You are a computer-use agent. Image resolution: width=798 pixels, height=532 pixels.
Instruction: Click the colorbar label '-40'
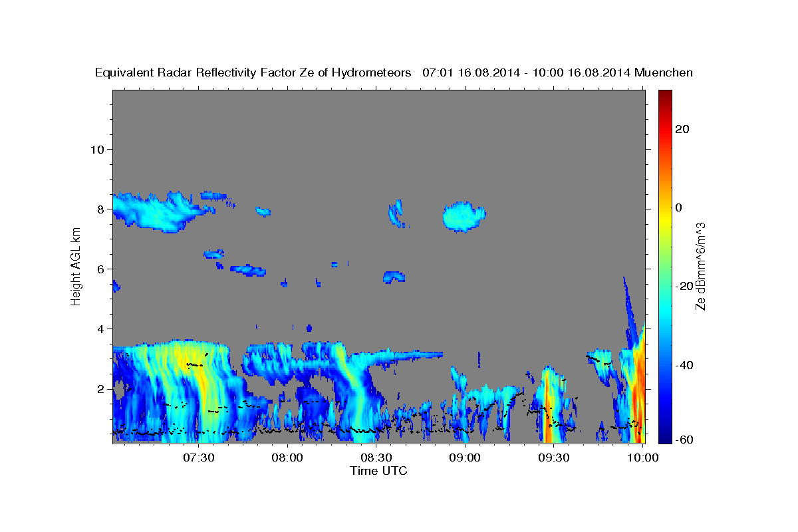tap(683, 364)
